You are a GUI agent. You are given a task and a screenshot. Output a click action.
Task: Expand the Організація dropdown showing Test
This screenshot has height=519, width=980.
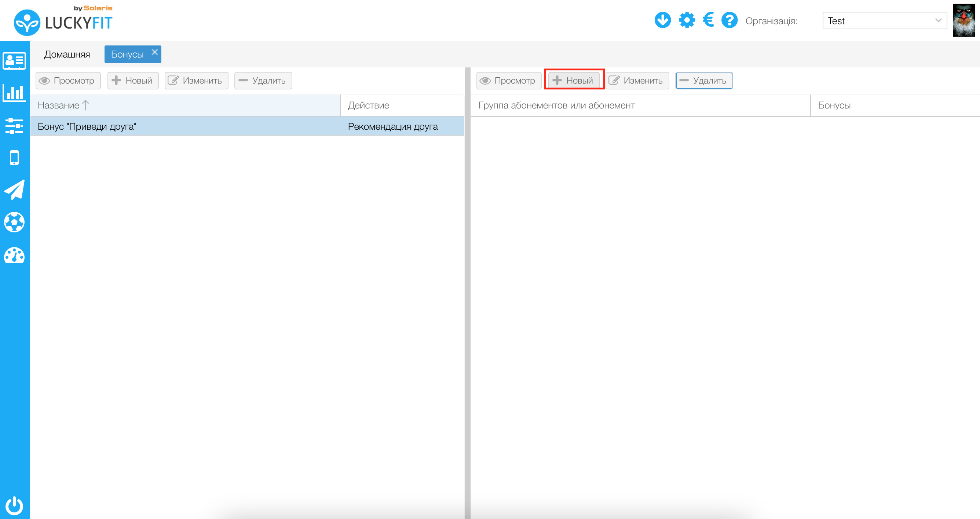884,21
